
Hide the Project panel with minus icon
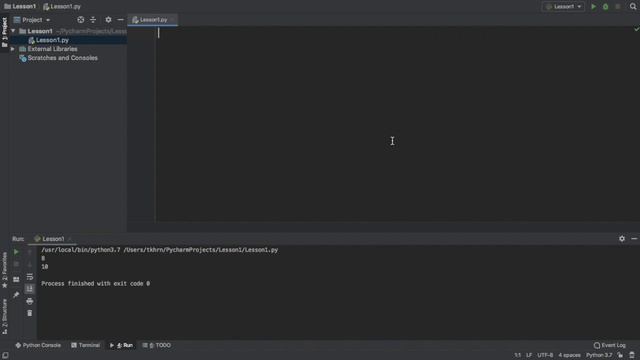point(120,20)
